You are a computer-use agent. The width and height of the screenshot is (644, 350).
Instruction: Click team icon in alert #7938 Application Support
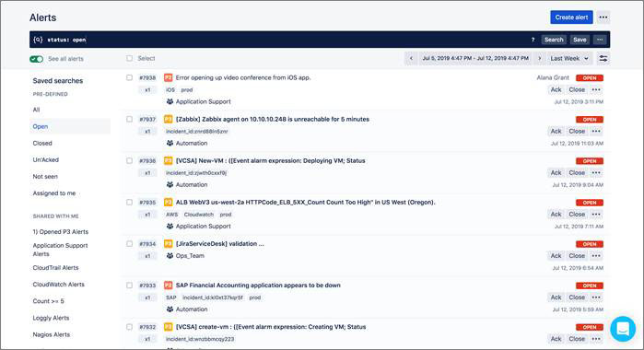[x=170, y=101]
